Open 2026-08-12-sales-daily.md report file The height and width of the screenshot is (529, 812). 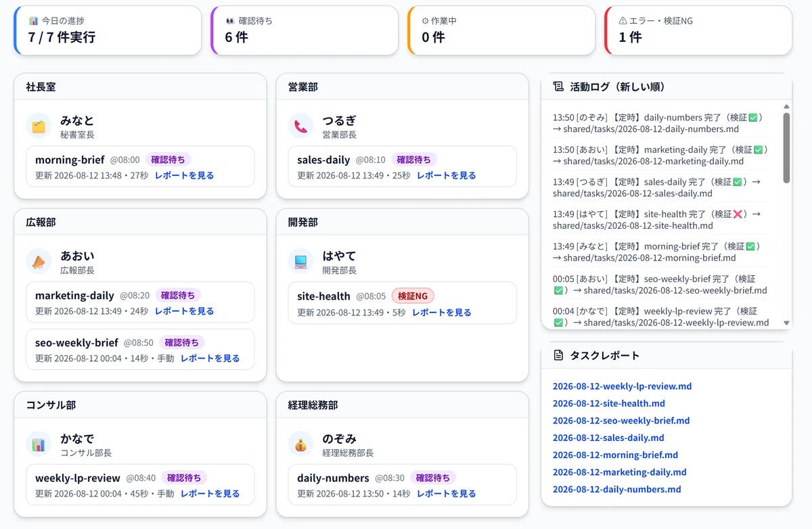(x=608, y=438)
